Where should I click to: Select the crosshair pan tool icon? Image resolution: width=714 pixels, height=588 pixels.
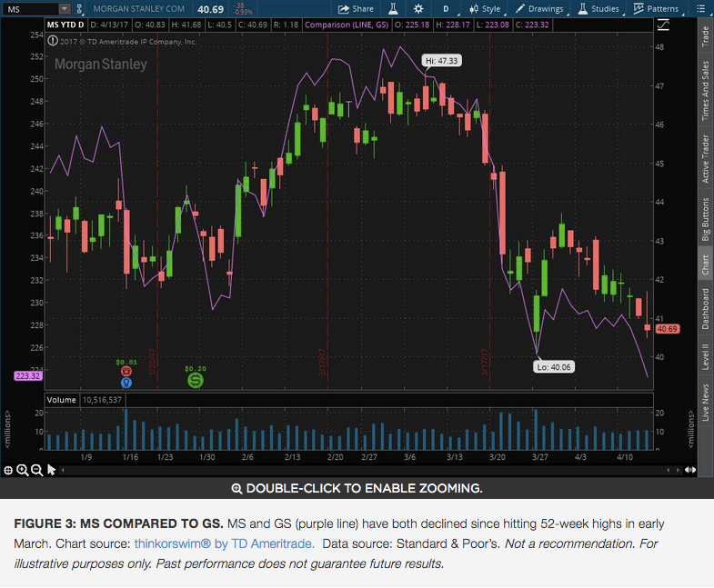8,470
